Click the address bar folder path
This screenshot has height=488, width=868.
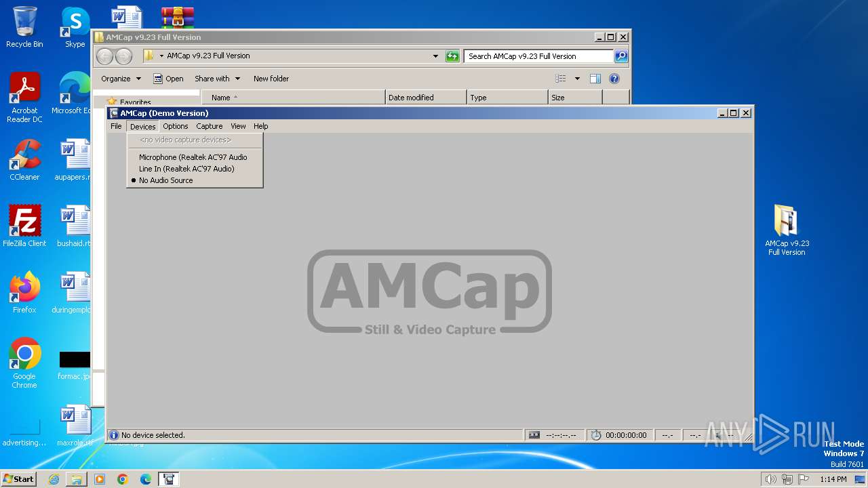point(208,56)
